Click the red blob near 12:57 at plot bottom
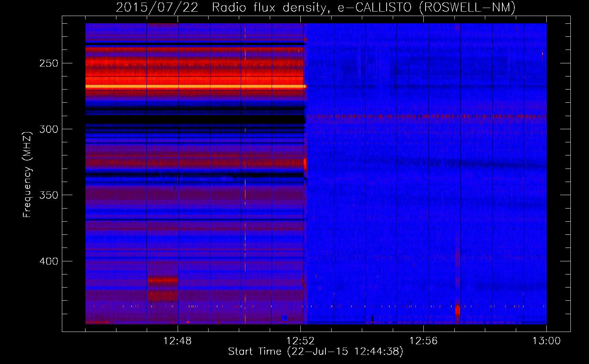 458,311
